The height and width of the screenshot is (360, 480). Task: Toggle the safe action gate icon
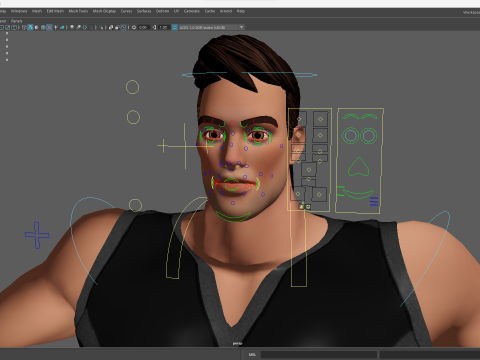point(7,27)
